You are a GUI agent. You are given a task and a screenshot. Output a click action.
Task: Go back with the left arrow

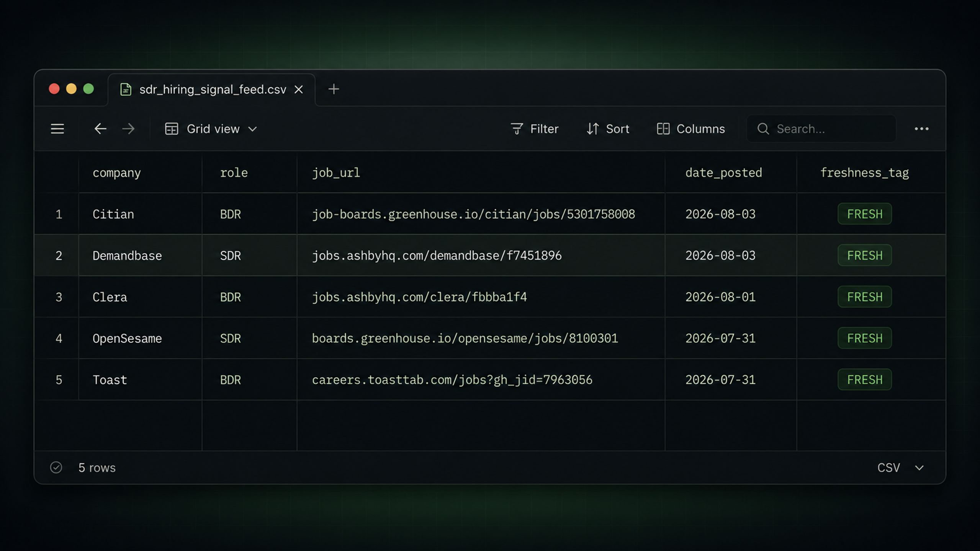[100, 129]
